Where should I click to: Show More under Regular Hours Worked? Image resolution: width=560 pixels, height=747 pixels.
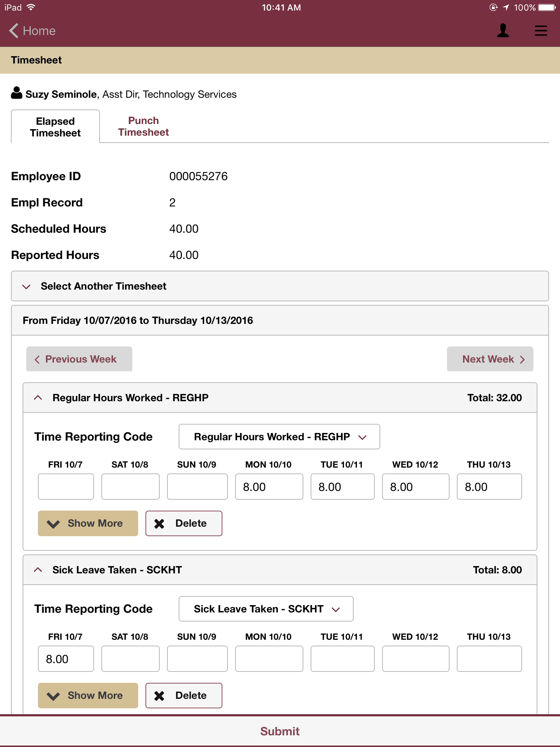click(x=88, y=523)
